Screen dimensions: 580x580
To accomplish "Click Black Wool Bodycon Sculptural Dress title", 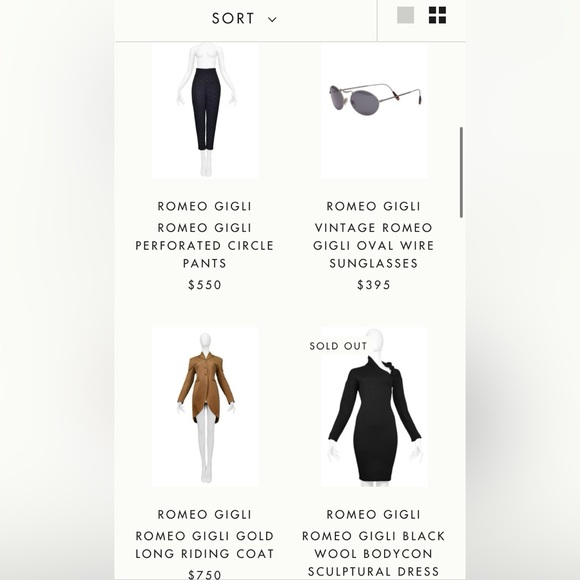I will 374,554.
